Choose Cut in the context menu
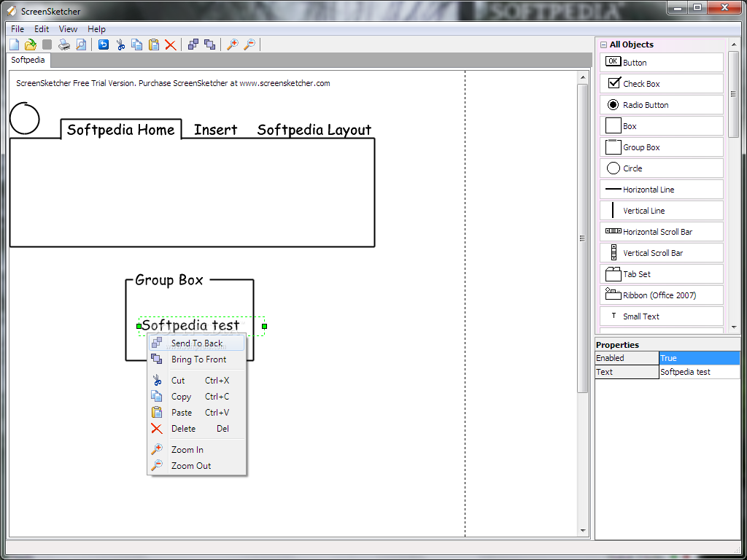The image size is (747, 560). 197,380
